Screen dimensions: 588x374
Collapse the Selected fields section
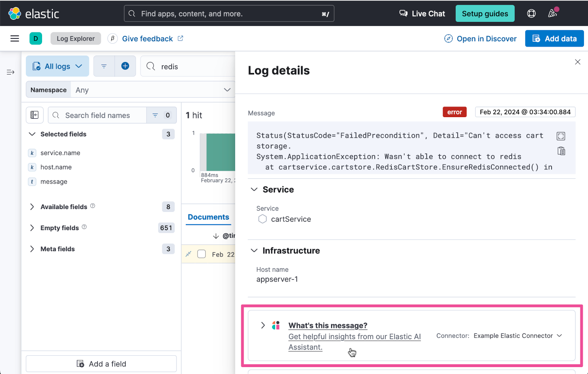(32, 134)
